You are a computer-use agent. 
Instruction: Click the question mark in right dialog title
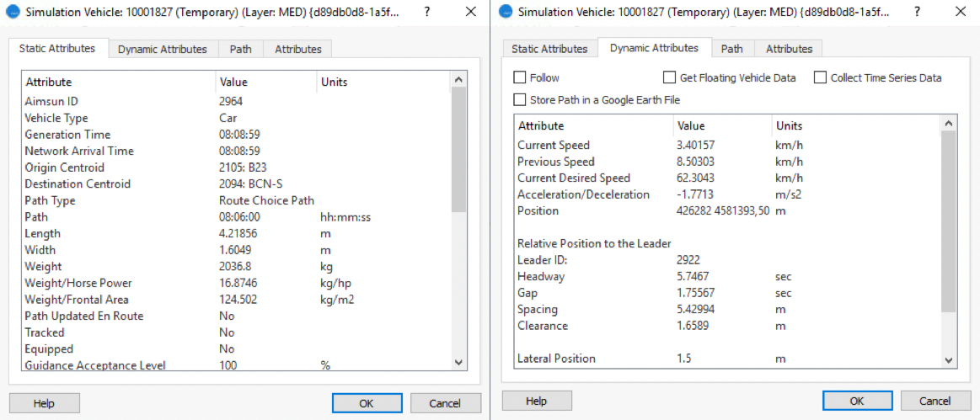click(919, 12)
